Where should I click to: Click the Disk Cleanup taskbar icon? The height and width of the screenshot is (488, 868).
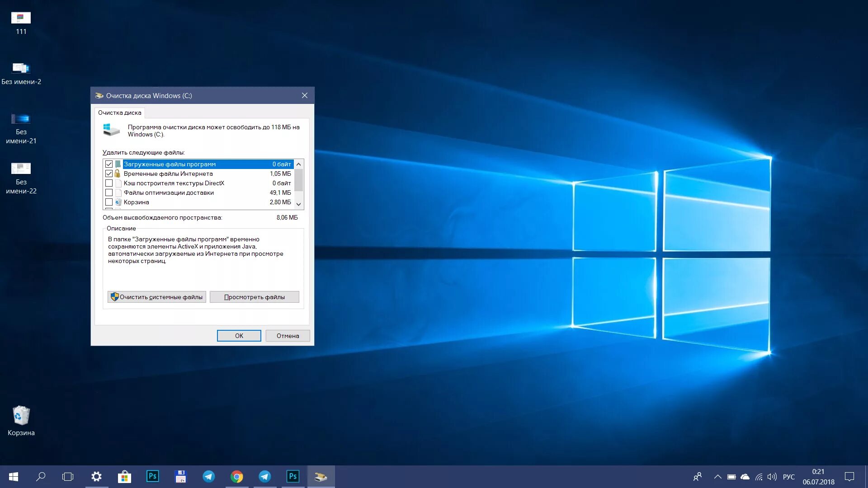321,477
